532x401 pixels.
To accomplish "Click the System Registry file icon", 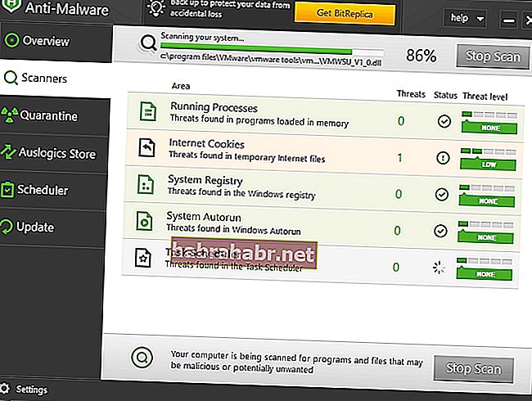I will pyautogui.click(x=146, y=184).
